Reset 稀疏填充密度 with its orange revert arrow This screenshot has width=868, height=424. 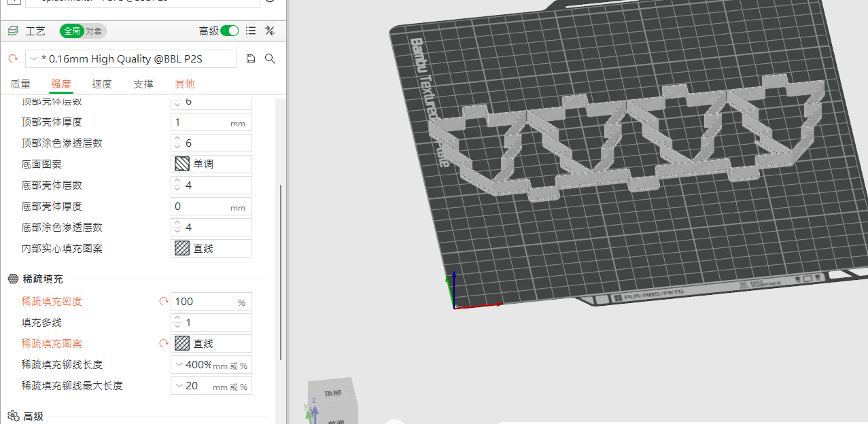[x=163, y=301]
